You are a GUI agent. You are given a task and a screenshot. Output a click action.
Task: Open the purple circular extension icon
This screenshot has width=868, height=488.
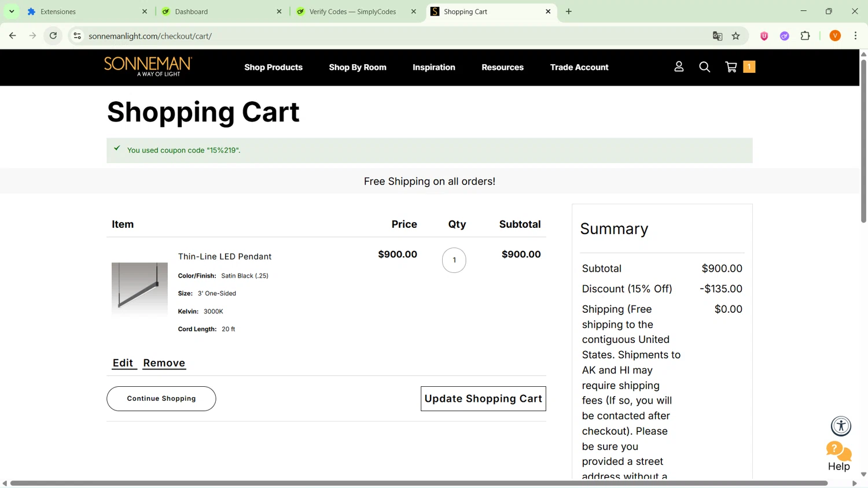click(x=785, y=36)
